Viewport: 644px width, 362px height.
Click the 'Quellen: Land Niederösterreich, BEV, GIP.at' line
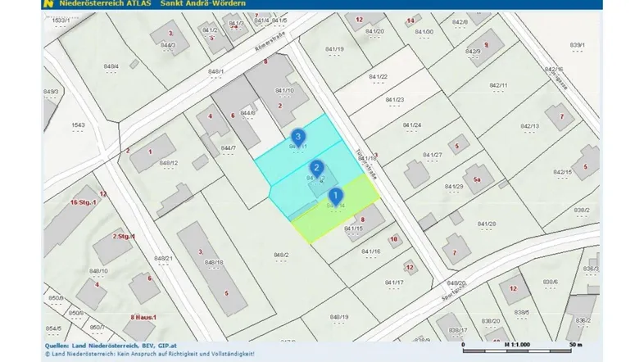(111, 346)
